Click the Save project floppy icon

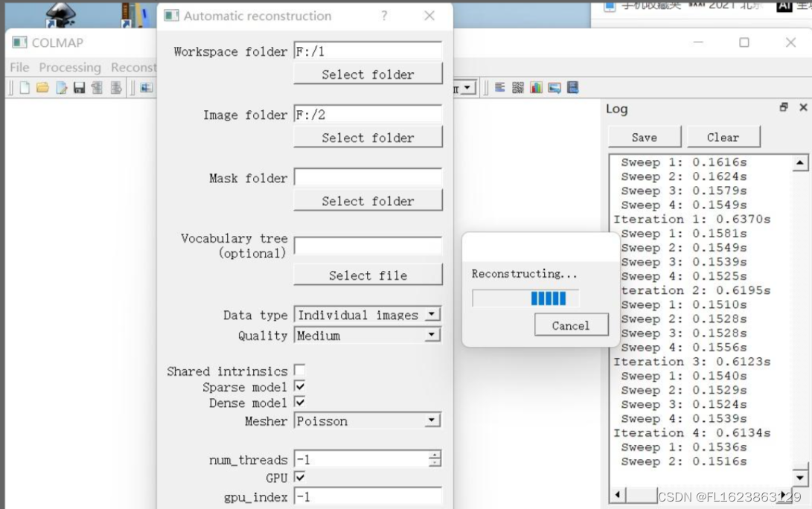click(x=79, y=88)
